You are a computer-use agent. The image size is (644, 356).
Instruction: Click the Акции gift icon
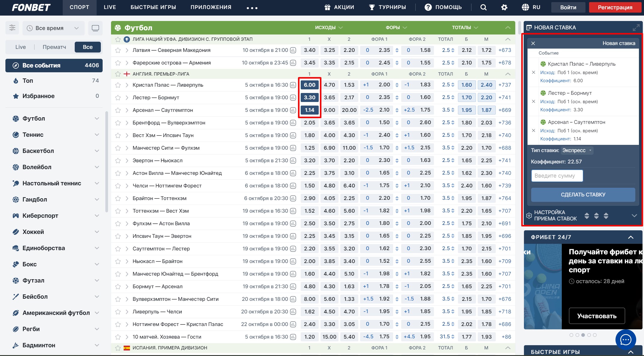tap(327, 7)
